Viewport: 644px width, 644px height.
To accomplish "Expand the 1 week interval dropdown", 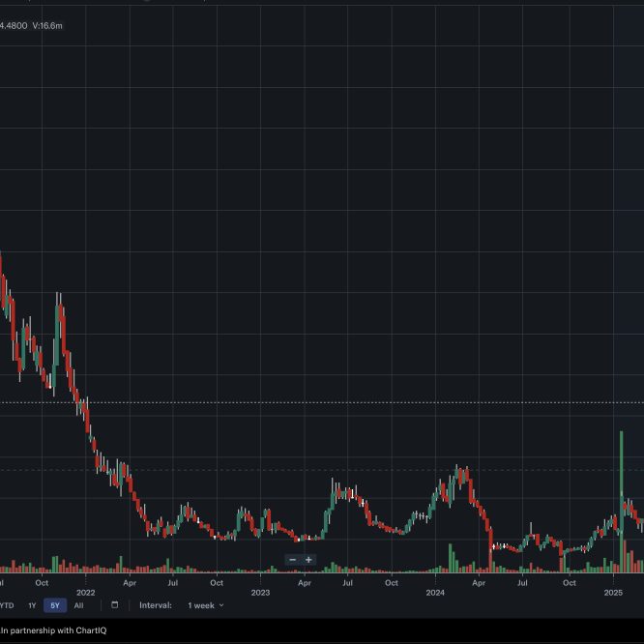I will pyautogui.click(x=205, y=605).
